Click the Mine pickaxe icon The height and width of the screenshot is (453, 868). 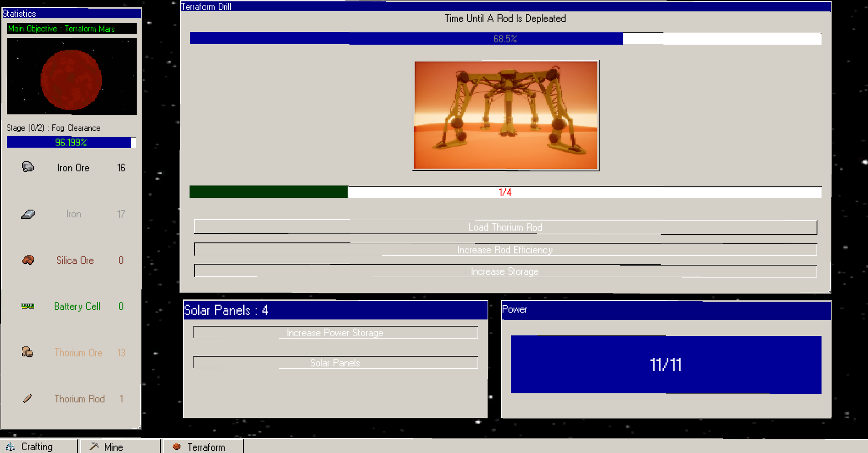point(94,447)
